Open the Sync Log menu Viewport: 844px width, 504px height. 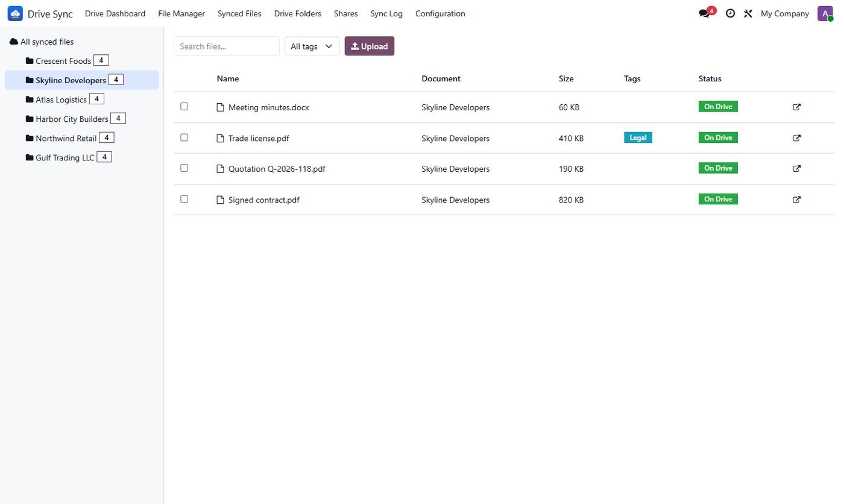pyautogui.click(x=386, y=13)
